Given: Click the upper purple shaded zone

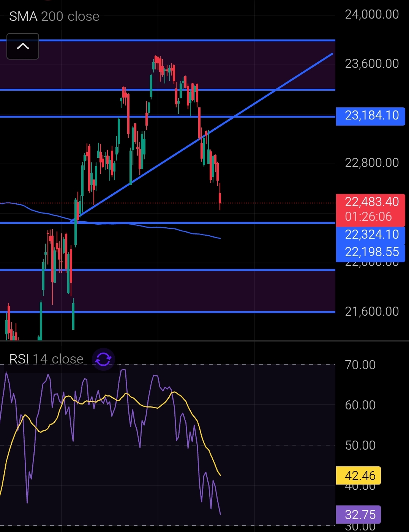Looking at the screenshot, I should pyautogui.click(x=266, y=65).
